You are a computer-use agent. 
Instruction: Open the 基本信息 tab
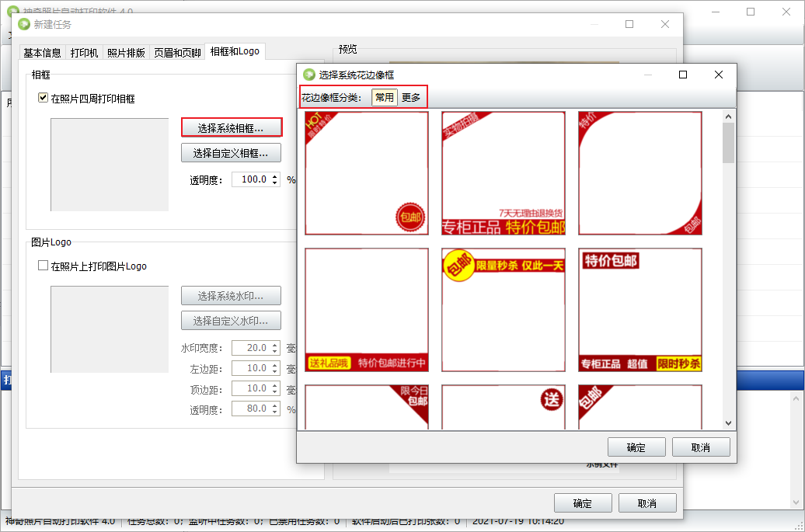(42, 53)
